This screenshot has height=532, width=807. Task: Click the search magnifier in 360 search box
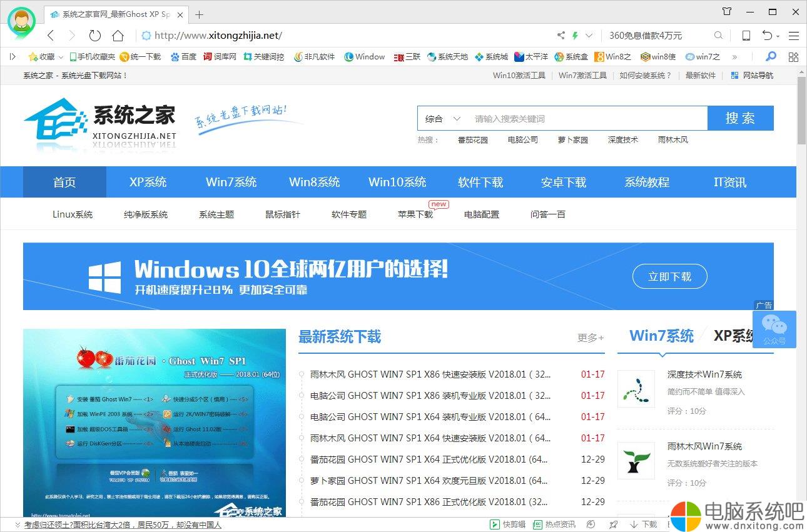coord(718,36)
